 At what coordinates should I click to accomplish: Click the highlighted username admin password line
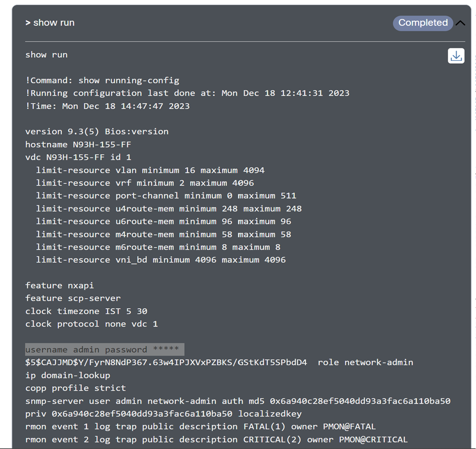[x=104, y=350]
